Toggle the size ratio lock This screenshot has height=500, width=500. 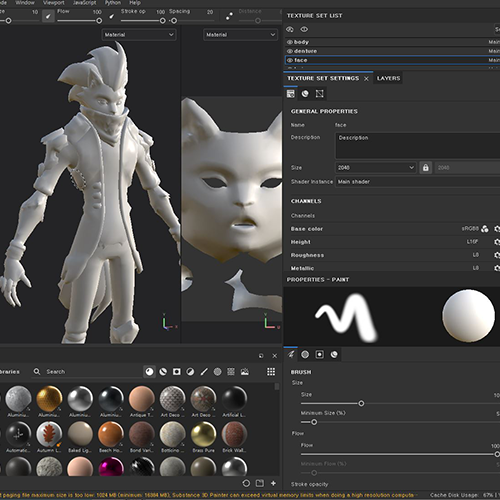point(426,168)
